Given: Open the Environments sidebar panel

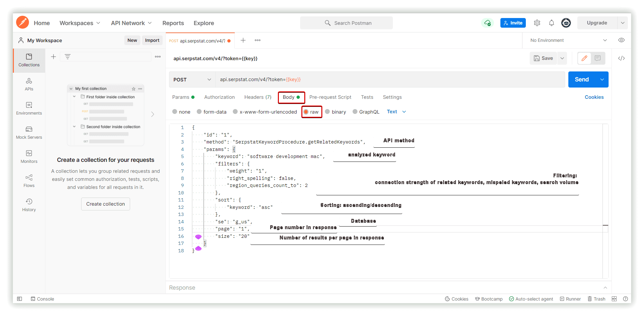Looking at the screenshot, I should [29, 108].
